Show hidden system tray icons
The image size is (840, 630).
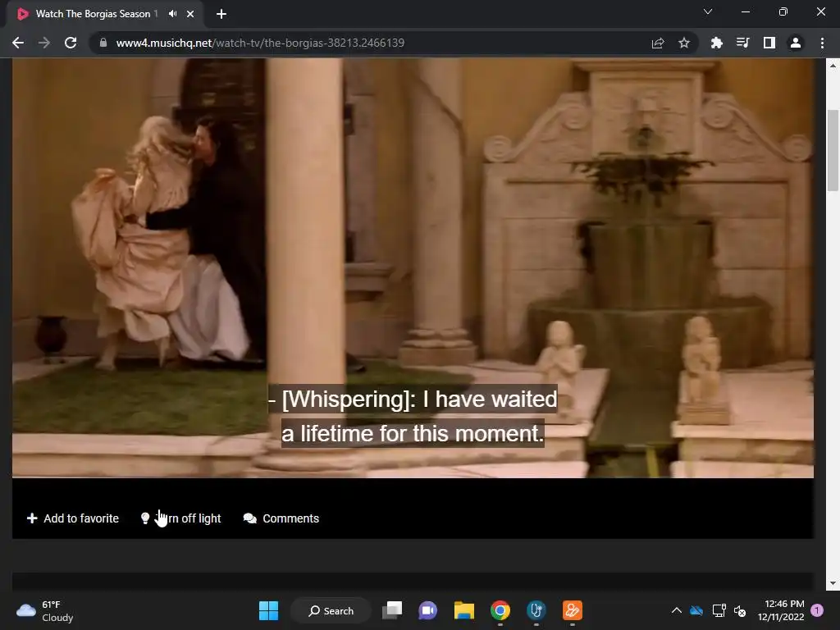(677, 610)
